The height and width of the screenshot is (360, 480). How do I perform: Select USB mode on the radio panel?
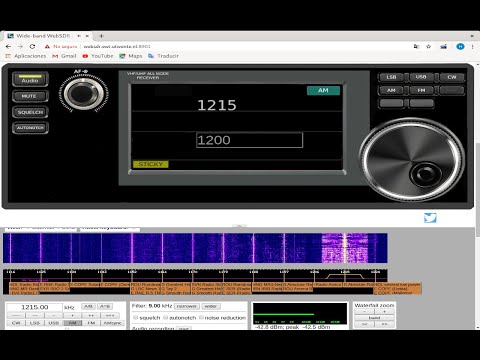421,77
